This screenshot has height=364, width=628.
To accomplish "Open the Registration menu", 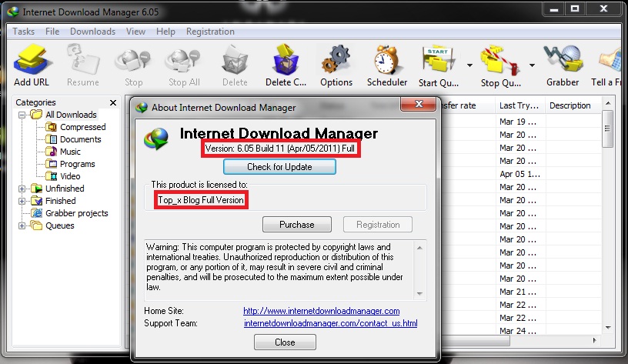I will (x=210, y=32).
